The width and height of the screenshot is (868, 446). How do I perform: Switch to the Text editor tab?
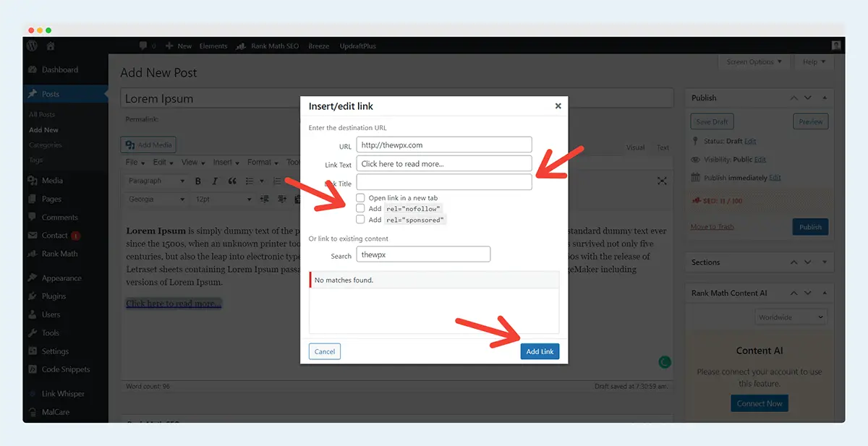(x=663, y=147)
